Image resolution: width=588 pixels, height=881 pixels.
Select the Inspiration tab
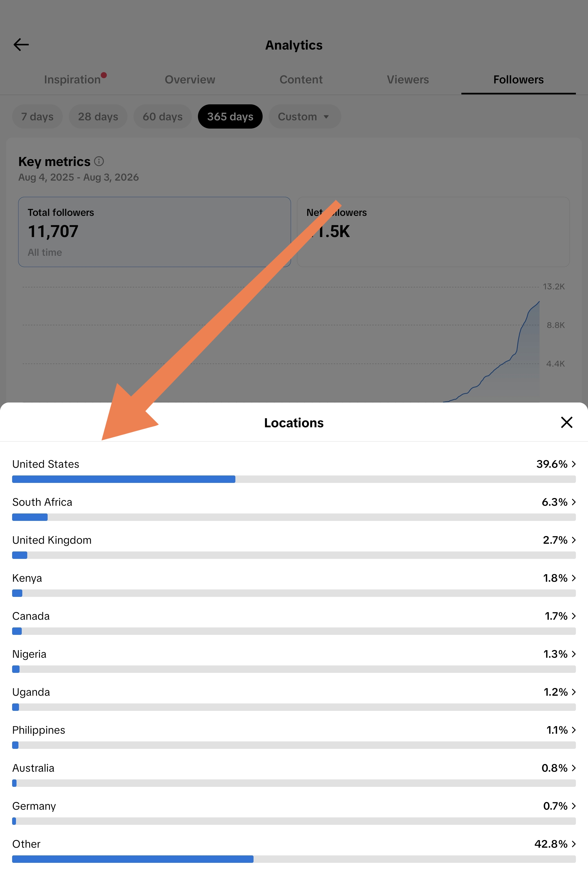tap(72, 80)
